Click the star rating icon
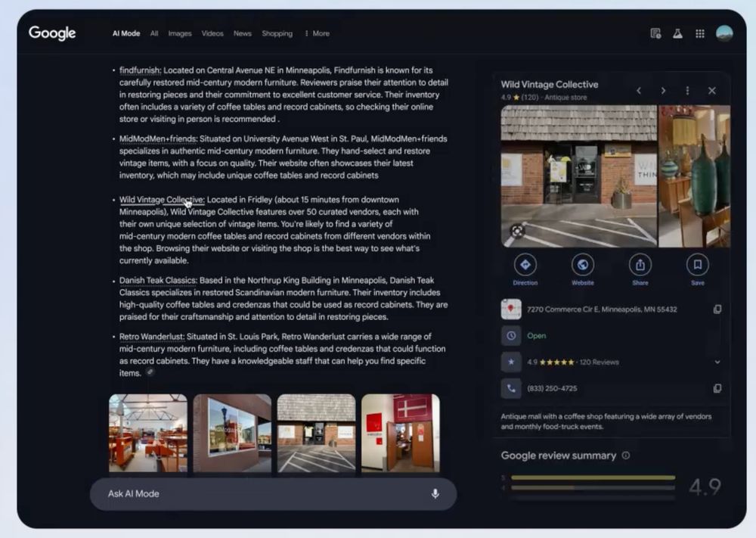 click(511, 362)
